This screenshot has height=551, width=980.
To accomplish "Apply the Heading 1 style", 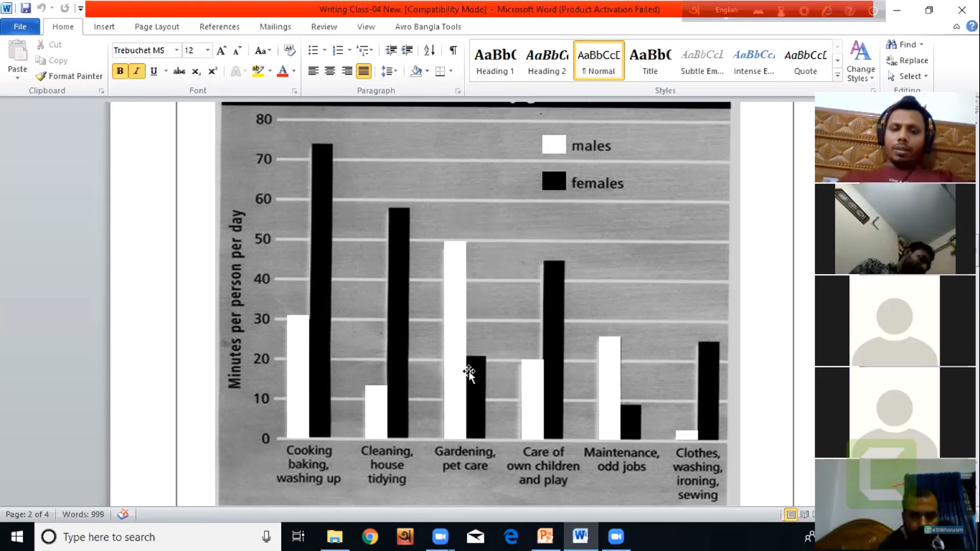I will pos(495,61).
